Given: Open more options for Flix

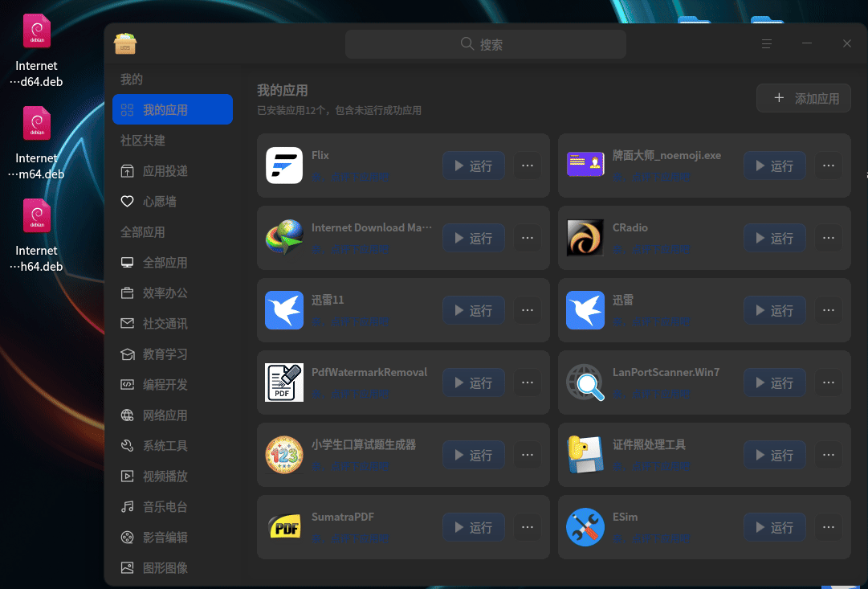Looking at the screenshot, I should point(528,165).
